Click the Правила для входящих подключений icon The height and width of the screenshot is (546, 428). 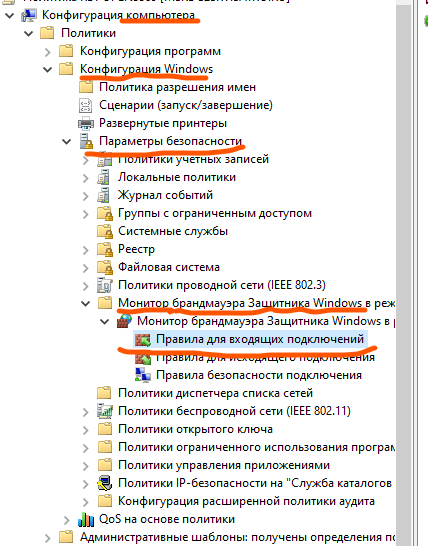tap(143, 340)
